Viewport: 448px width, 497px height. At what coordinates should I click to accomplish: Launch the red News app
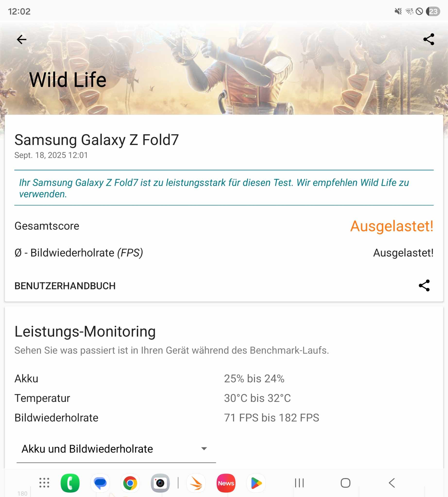pos(226,483)
